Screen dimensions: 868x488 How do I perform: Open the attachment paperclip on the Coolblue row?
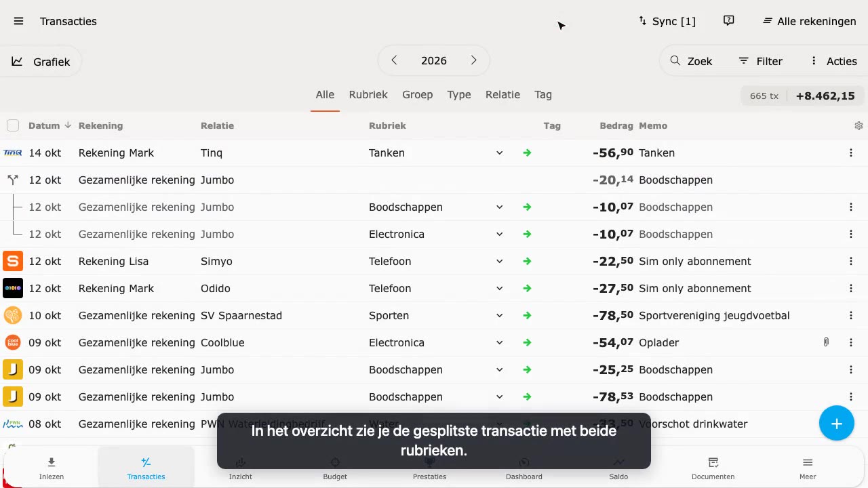coord(826,343)
